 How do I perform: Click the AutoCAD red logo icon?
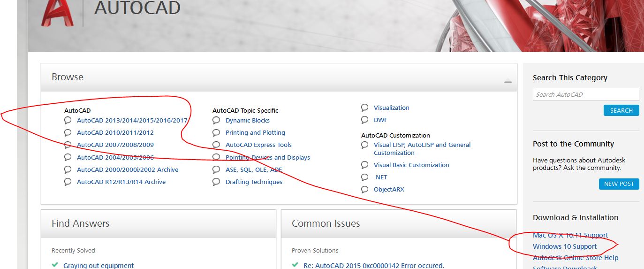click(x=57, y=12)
